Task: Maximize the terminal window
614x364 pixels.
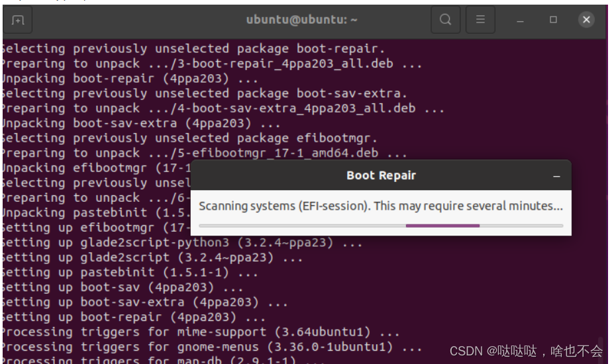Action: tap(553, 20)
